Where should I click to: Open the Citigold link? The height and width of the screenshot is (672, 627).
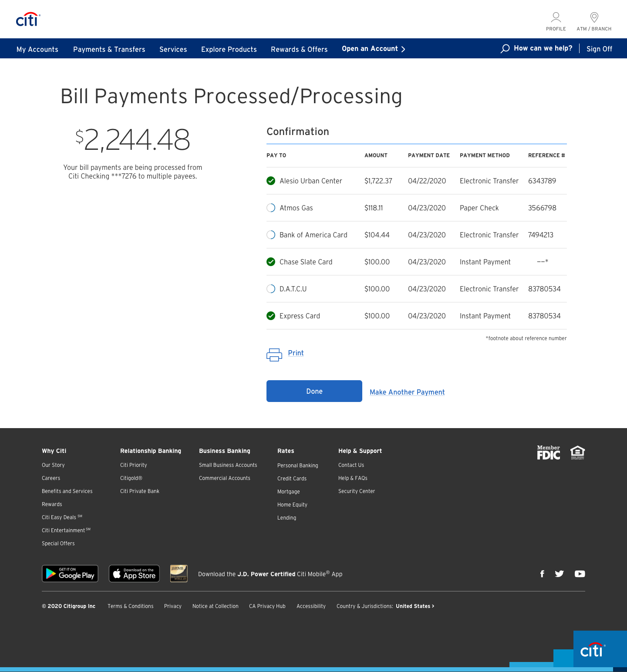click(131, 478)
